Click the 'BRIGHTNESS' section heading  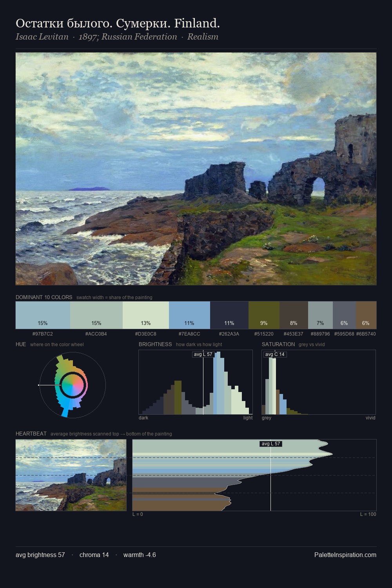point(155,344)
